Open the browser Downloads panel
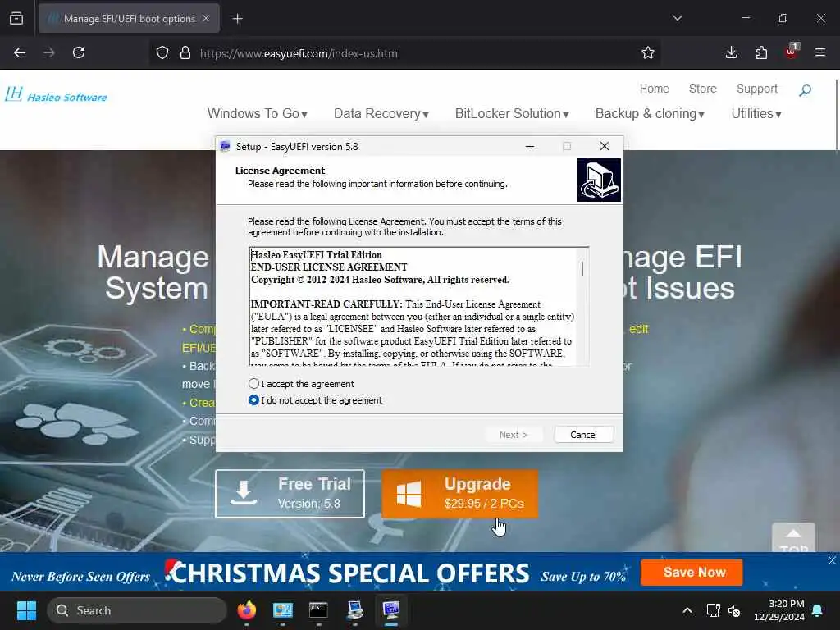The height and width of the screenshot is (630, 840). point(731,52)
